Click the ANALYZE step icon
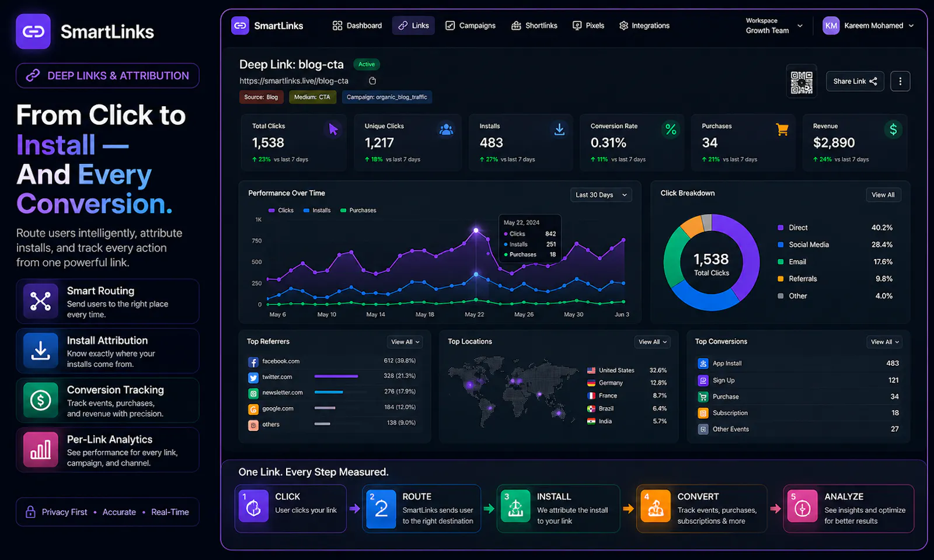Image resolution: width=934 pixels, height=560 pixels. tap(802, 506)
